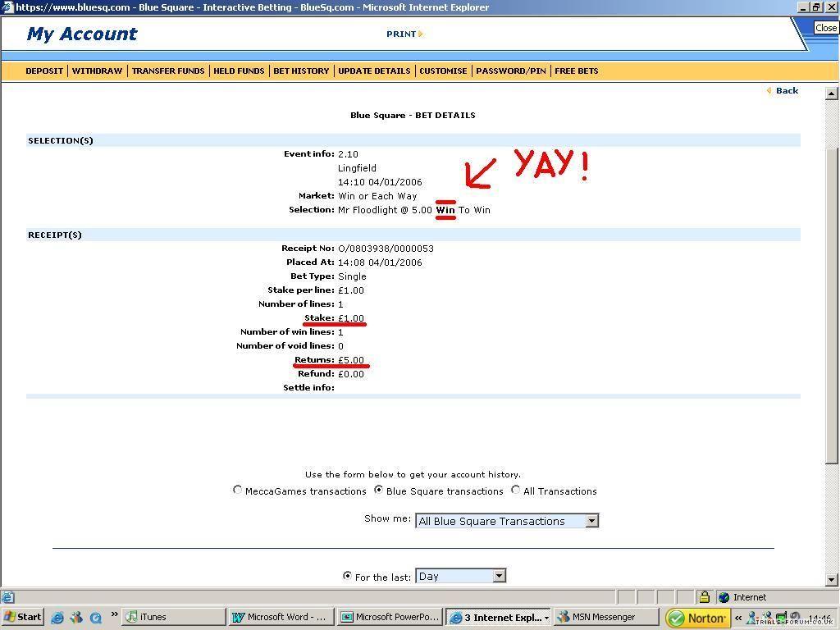840x630 pixels.
Task: Click the My Account heading
Action: (x=82, y=34)
